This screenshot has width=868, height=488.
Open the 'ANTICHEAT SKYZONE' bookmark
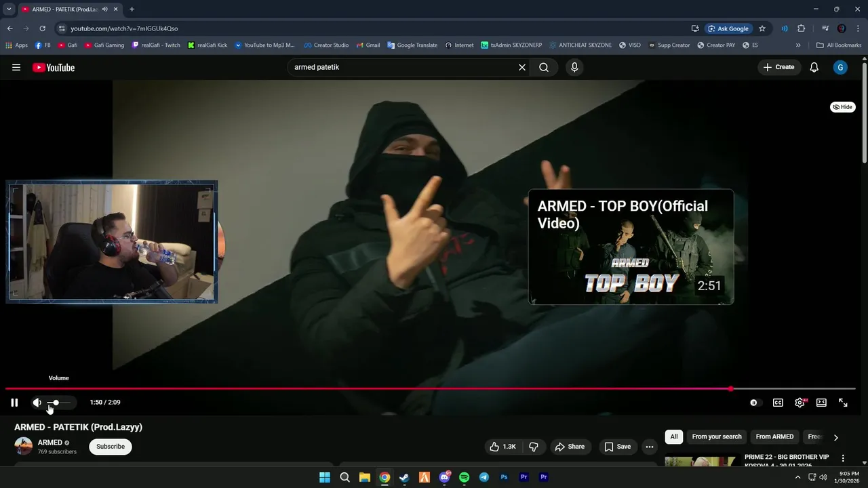point(580,45)
